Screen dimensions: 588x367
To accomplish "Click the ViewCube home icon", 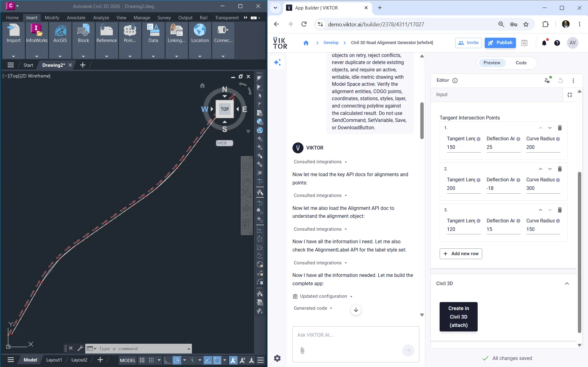I will (202, 85).
